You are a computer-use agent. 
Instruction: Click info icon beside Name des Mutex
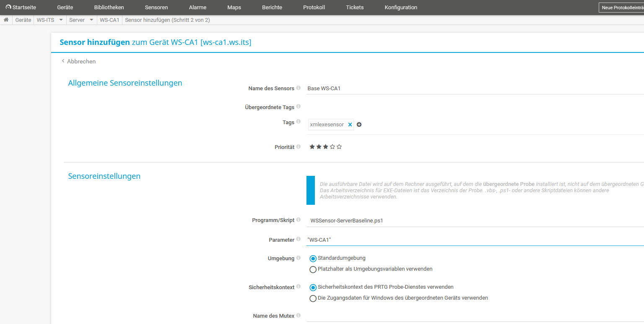tap(299, 315)
